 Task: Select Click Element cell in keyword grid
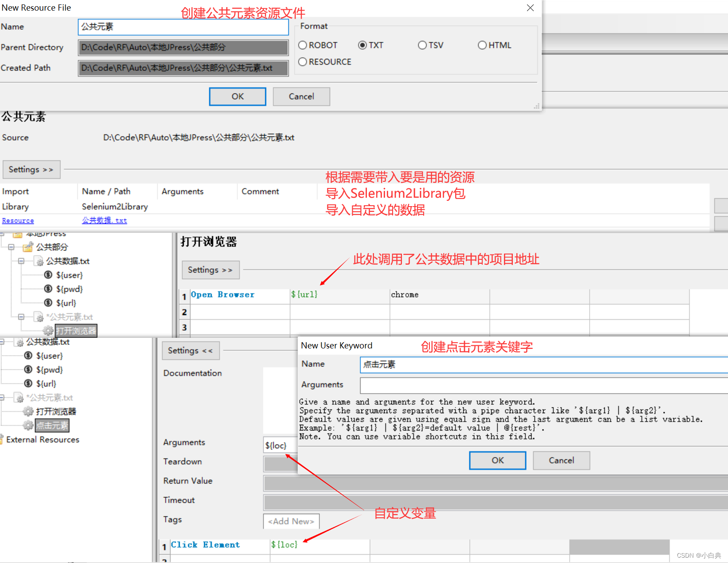[220, 547]
